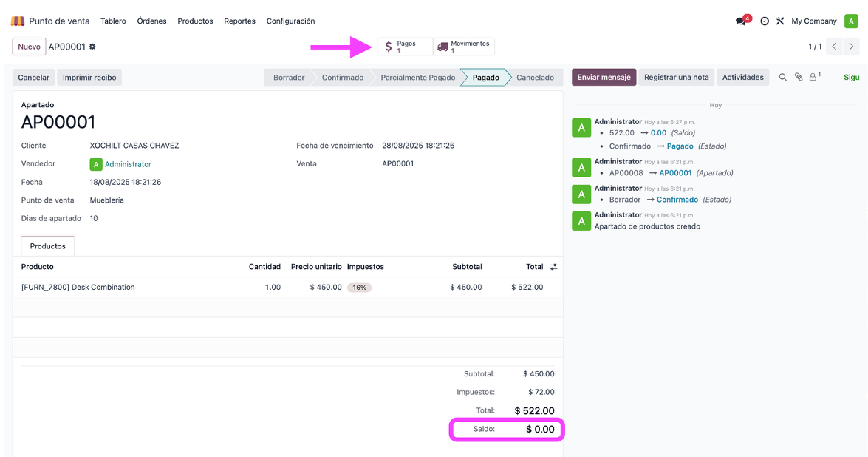Open the clock activities icon
Image resolution: width=868 pixels, height=457 pixels.
765,21
